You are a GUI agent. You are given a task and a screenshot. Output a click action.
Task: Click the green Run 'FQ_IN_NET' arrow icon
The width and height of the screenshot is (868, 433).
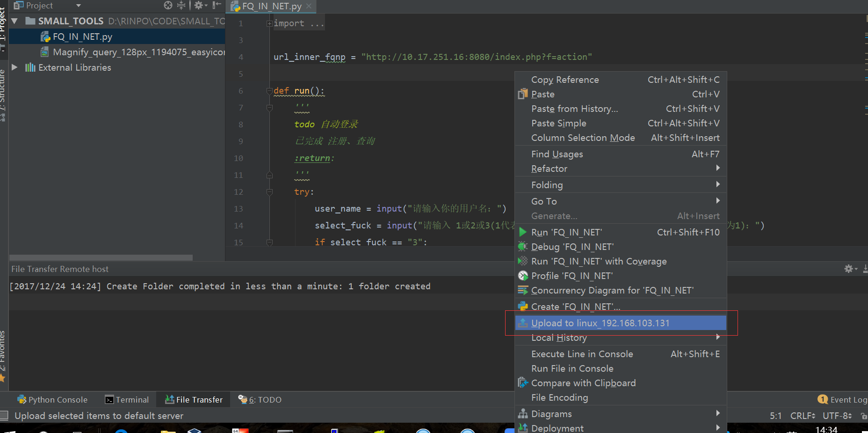(523, 232)
